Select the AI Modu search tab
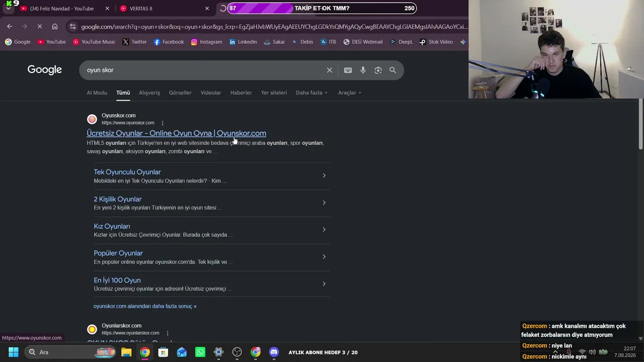The width and height of the screenshot is (644, 362). 97,93
